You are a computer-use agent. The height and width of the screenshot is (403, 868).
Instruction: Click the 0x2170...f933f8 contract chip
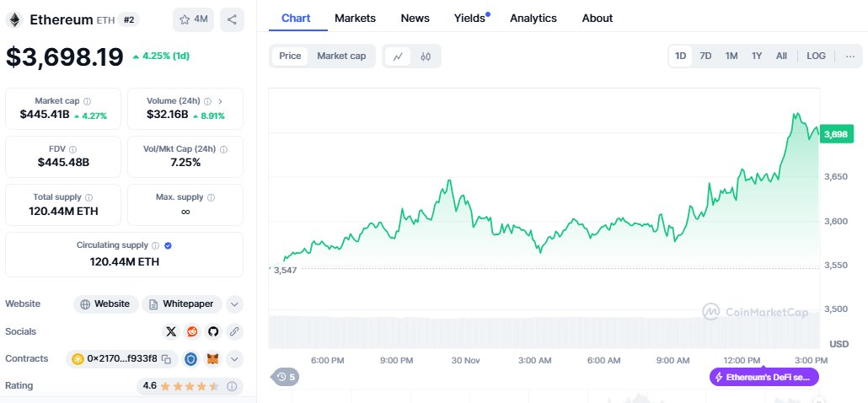point(122,359)
